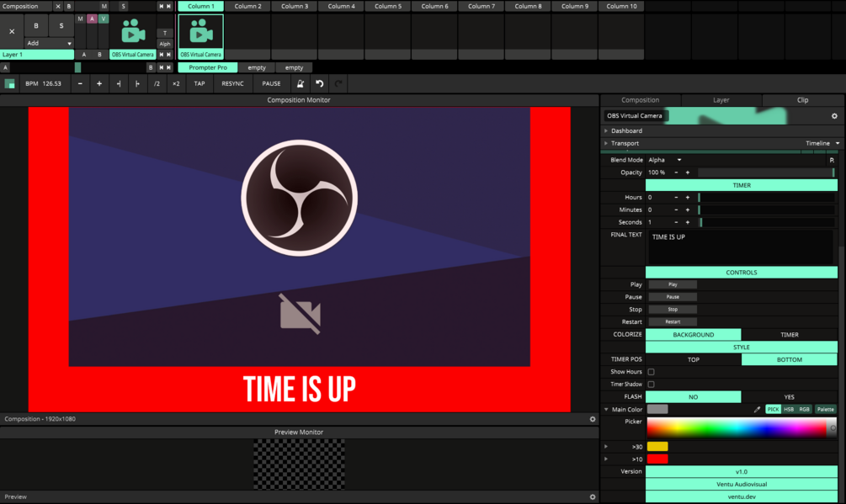846x504 pixels.
Task: Expand the >30 color section
Action: [x=606, y=447]
